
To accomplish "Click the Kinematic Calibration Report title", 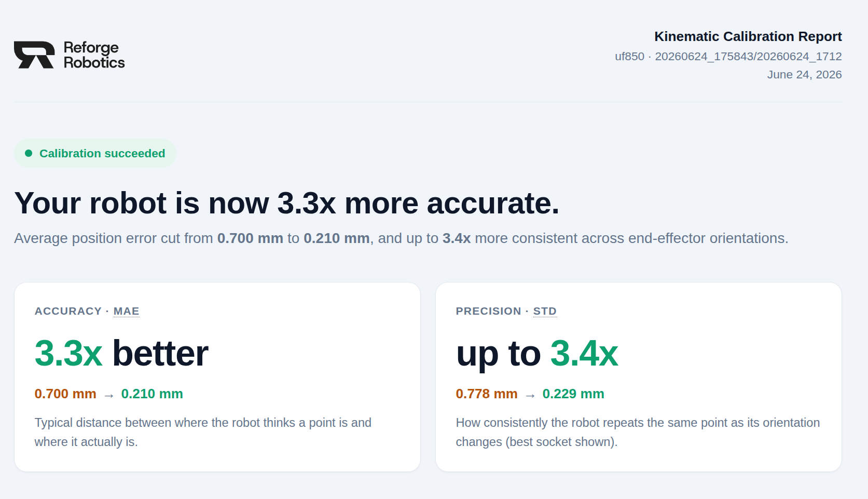I will point(748,36).
